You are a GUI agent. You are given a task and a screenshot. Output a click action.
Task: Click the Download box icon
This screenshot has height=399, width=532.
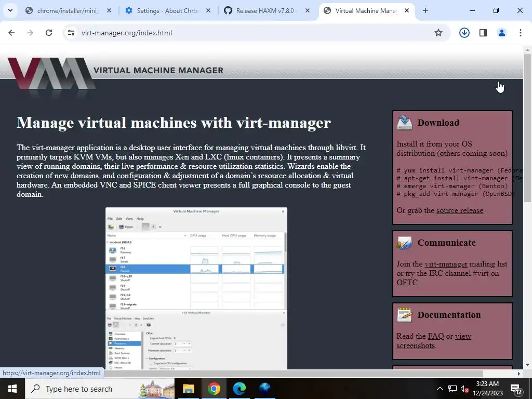click(x=405, y=123)
